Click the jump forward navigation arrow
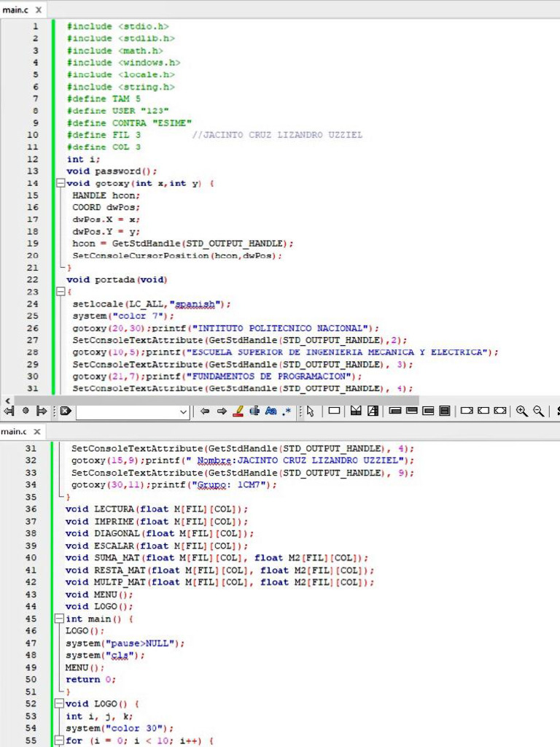Image resolution: width=560 pixels, height=747 pixels. tap(42, 411)
